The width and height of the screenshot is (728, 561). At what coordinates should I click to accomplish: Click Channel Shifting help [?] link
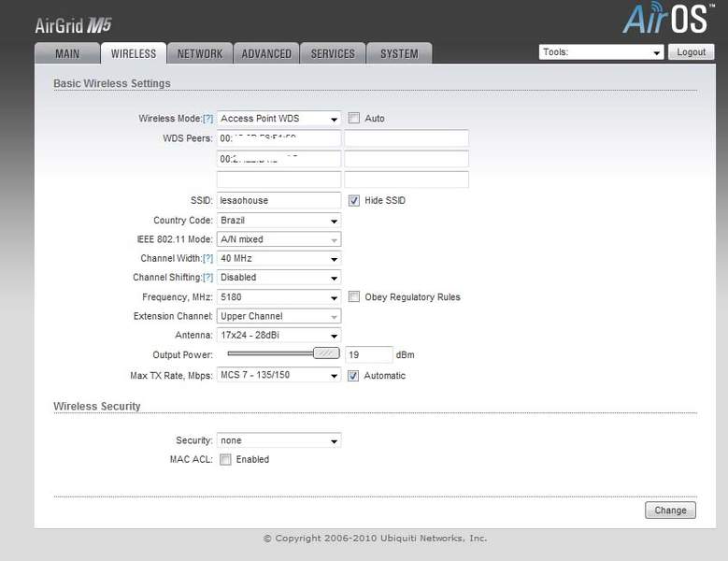pyautogui.click(x=208, y=278)
